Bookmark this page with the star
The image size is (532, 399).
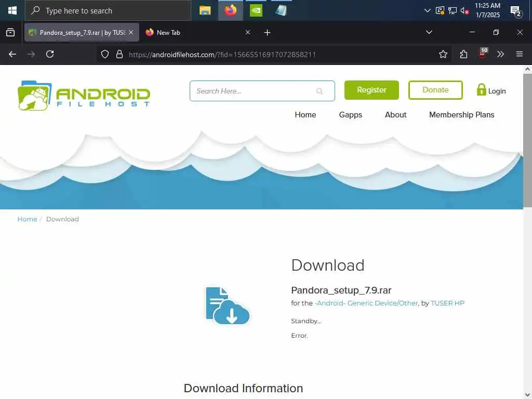[443, 54]
